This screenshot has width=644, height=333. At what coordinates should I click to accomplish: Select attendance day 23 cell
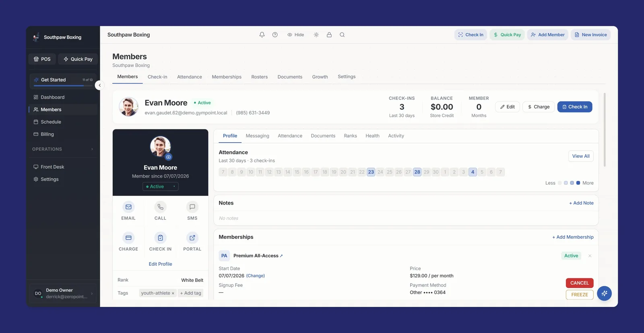point(371,172)
